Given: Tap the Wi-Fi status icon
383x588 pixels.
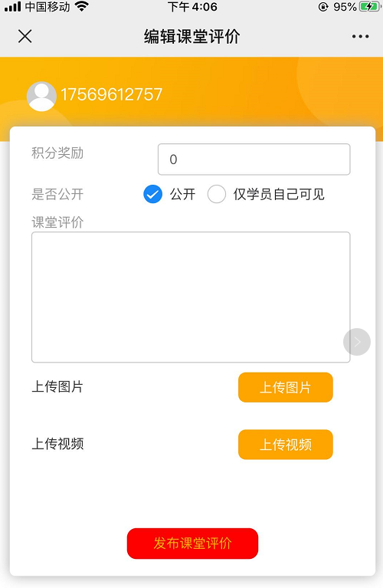Looking at the screenshot, I should pyautogui.click(x=82, y=6).
